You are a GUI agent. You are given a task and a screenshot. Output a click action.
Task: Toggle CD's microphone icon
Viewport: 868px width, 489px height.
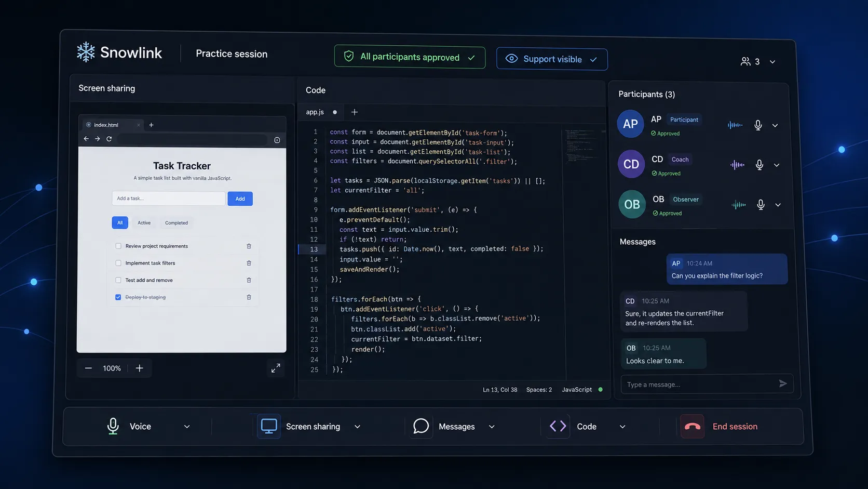(x=759, y=165)
